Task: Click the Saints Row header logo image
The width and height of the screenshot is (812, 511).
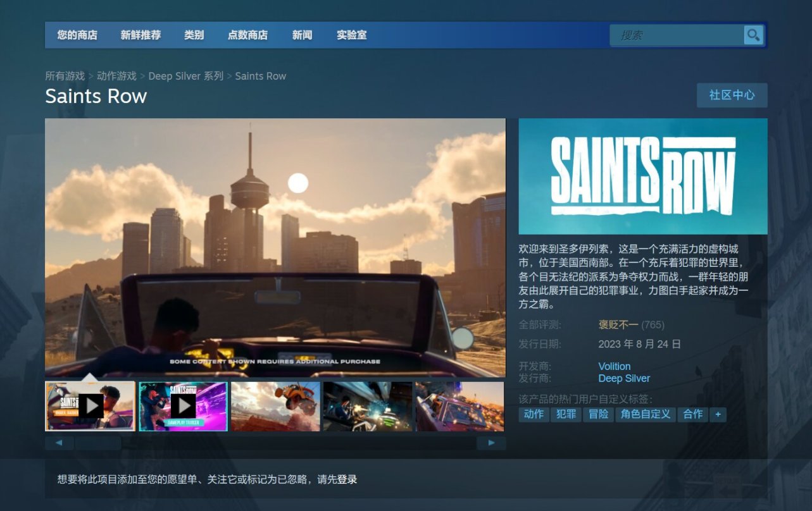Action: pos(643,176)
